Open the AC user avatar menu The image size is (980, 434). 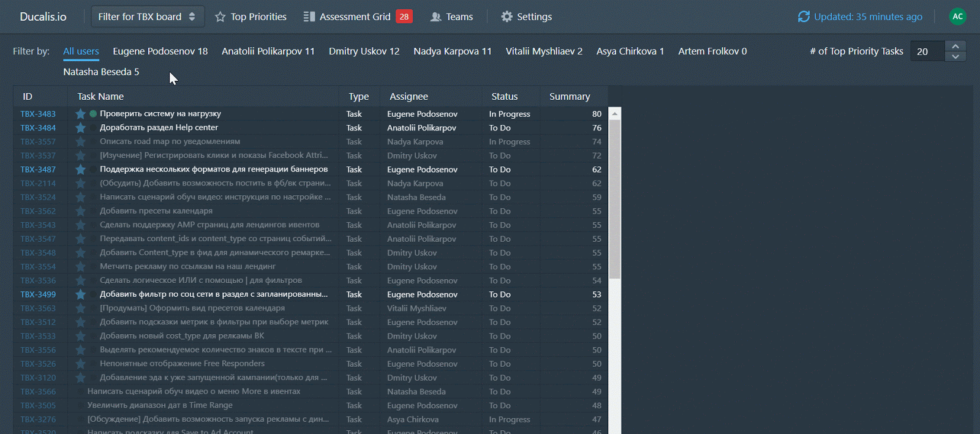(957, 17)
